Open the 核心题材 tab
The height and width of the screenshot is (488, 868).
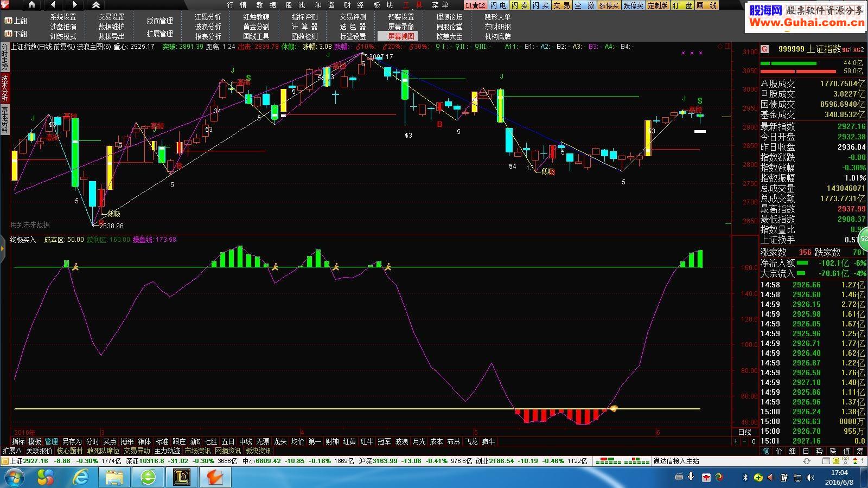click(x=70, y=451)
